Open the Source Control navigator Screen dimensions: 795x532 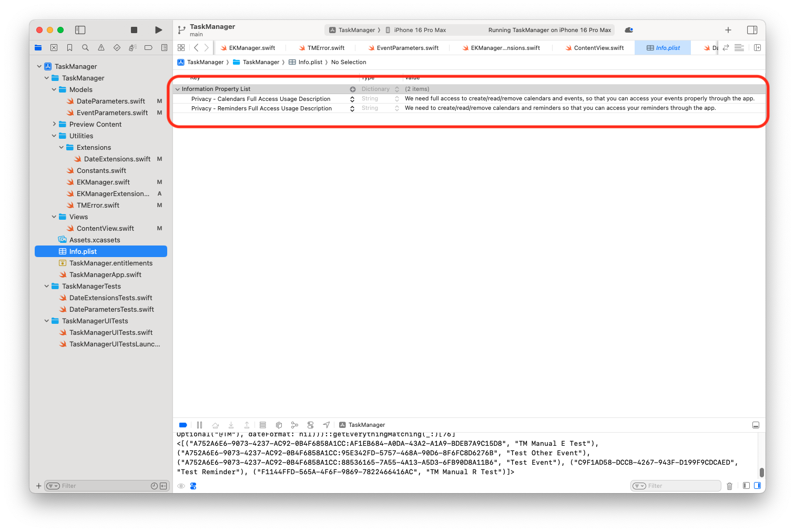click(54, 47)
